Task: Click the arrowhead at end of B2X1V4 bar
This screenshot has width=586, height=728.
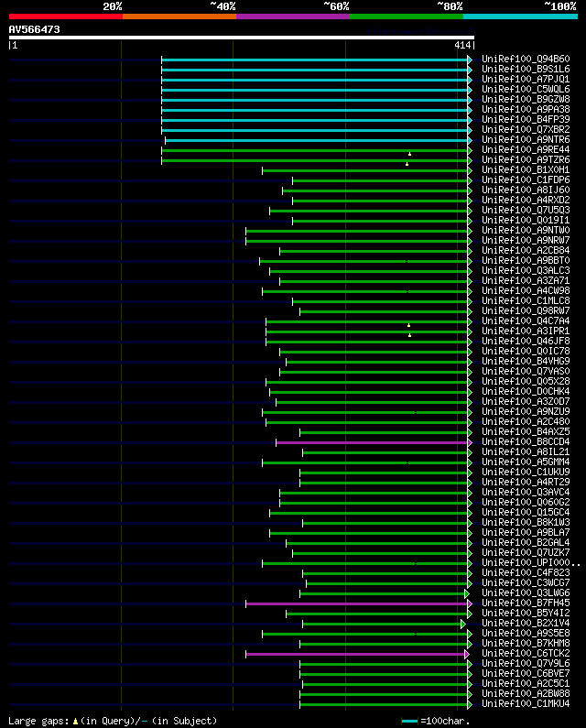Action: pyautogui.click(x=463, y=624)
